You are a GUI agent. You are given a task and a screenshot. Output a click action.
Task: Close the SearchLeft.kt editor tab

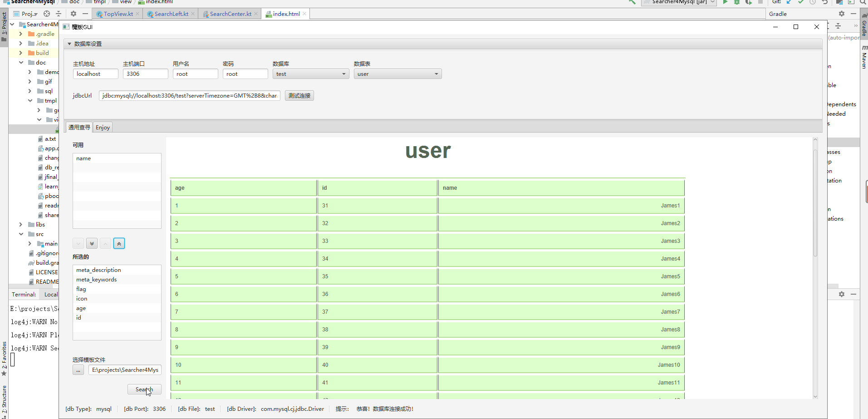(x=193, y=14)
